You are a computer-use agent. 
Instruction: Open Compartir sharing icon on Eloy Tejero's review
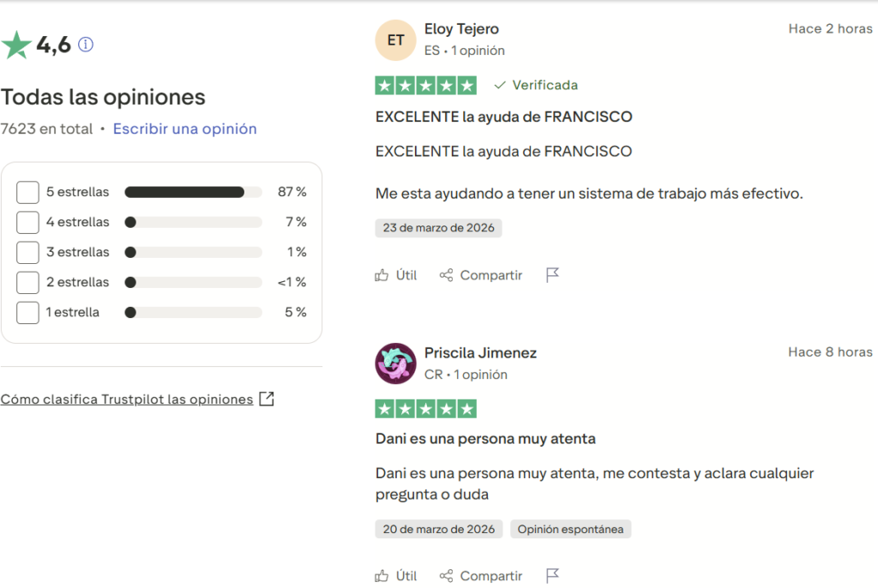tap(446, 275)
